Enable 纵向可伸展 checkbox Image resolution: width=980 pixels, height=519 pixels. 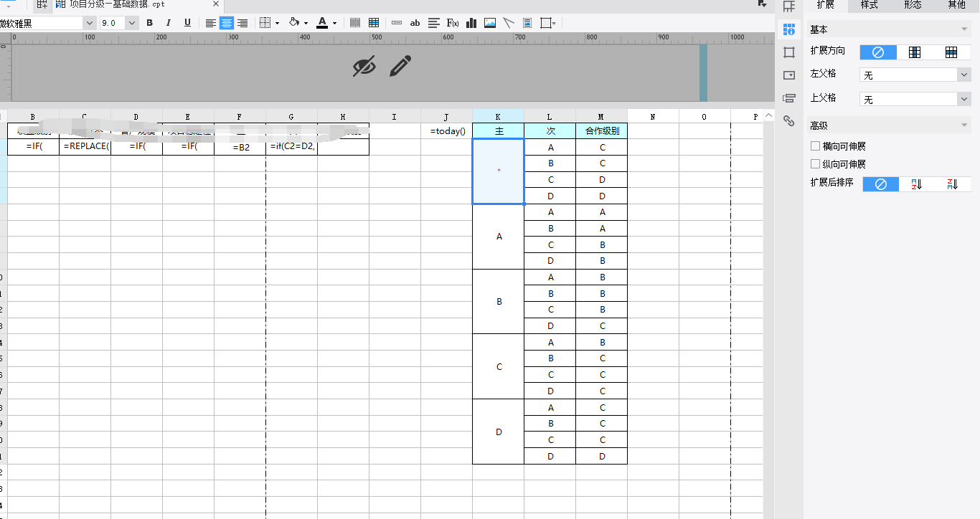[x=815, y=164]
